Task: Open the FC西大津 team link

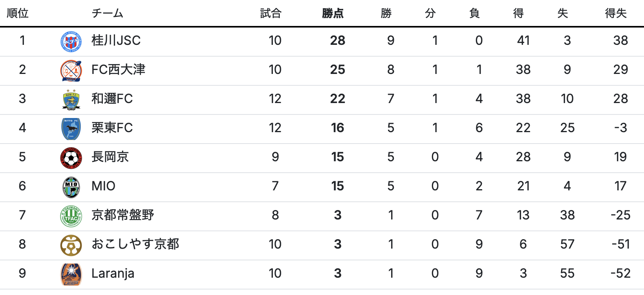Action: 118,70
